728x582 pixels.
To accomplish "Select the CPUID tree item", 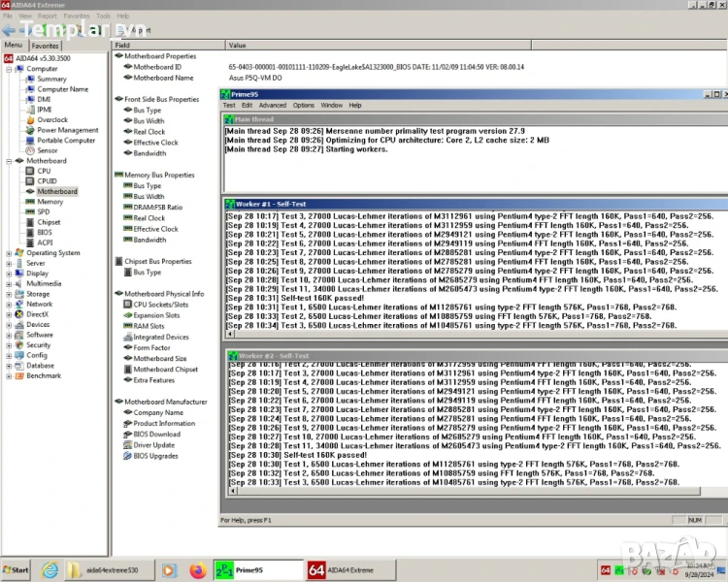I will tap(47, 180).
